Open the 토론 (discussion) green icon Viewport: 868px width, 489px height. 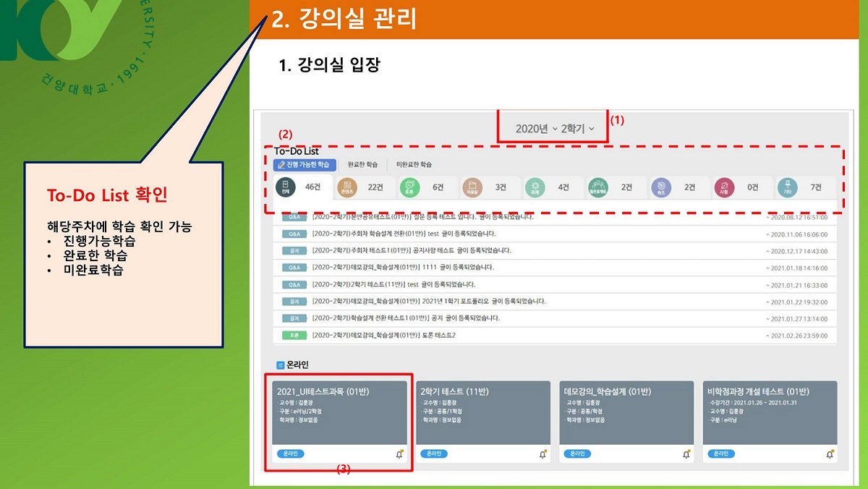click(x=410, y=187)
